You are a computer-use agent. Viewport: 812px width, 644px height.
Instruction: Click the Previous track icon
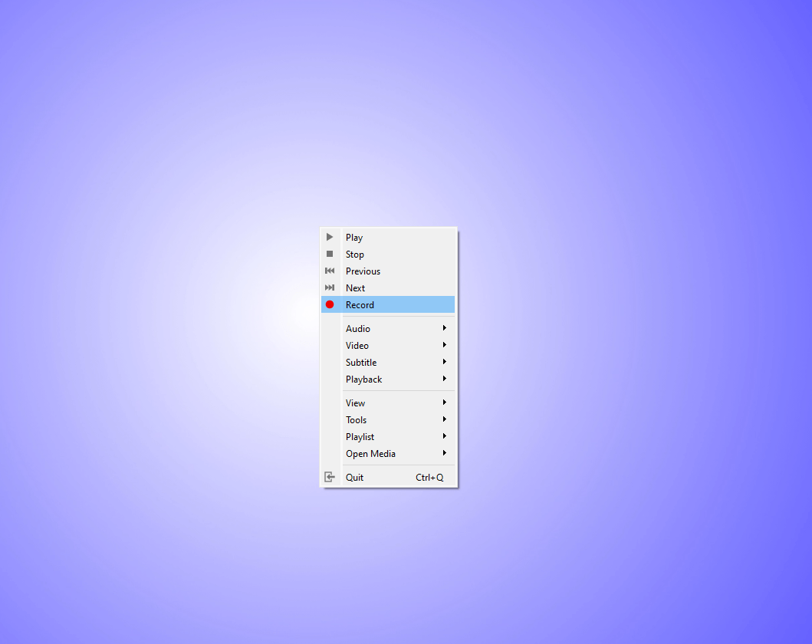(330, 271)
